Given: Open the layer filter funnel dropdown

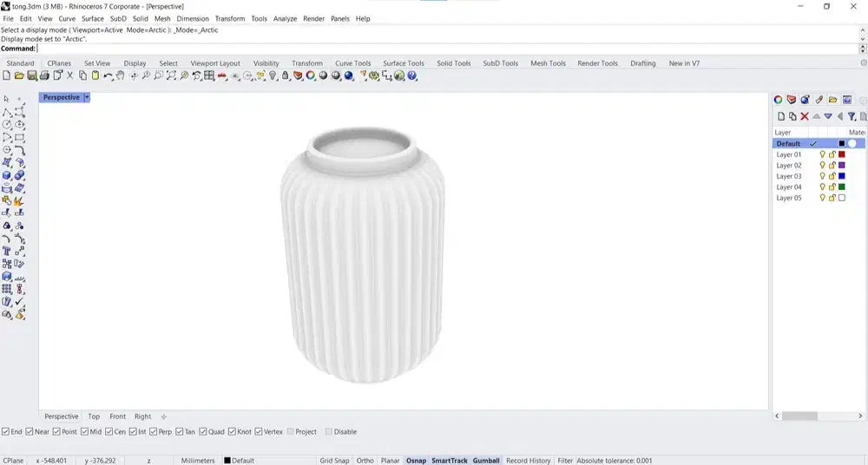Looking at the screenshot, I should pyautogui.click(x=852, y=116).
